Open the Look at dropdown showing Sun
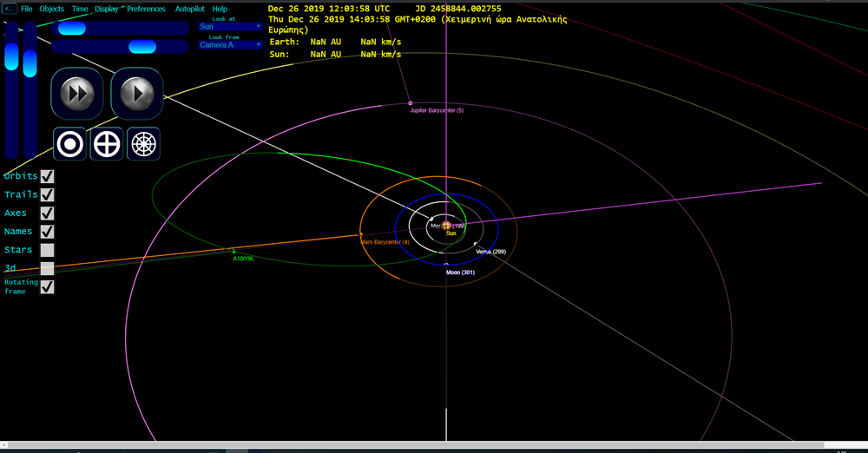 point(230,26)
